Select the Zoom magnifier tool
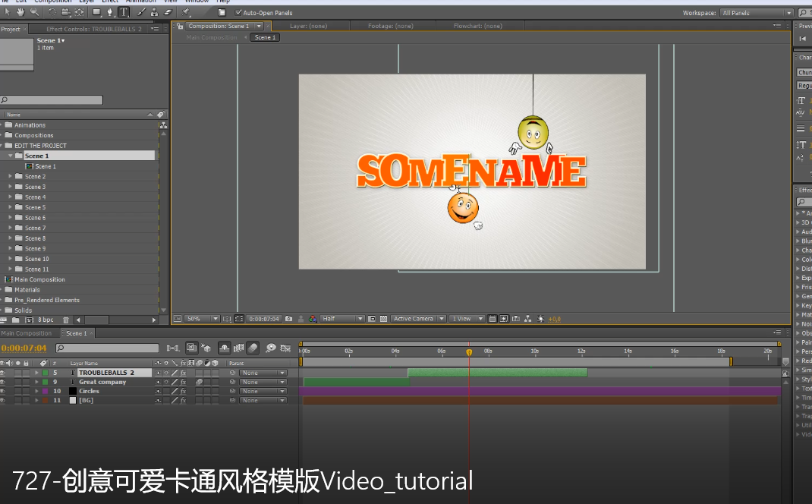The height and width of the screenshot is (504, 812). click(35, 11)
